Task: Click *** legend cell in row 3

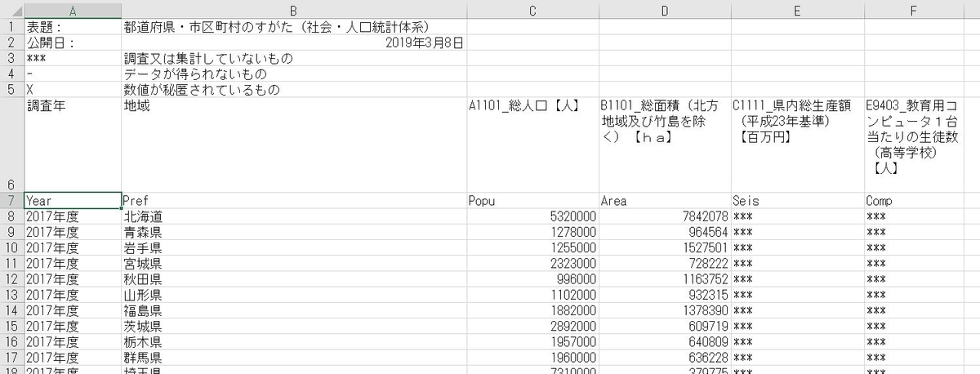Action: click(73, 59)
